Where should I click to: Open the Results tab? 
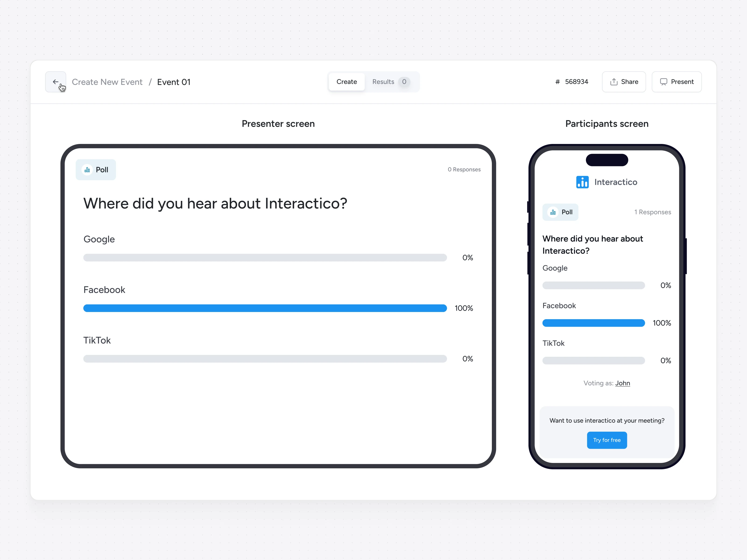[x=383, y=82]
